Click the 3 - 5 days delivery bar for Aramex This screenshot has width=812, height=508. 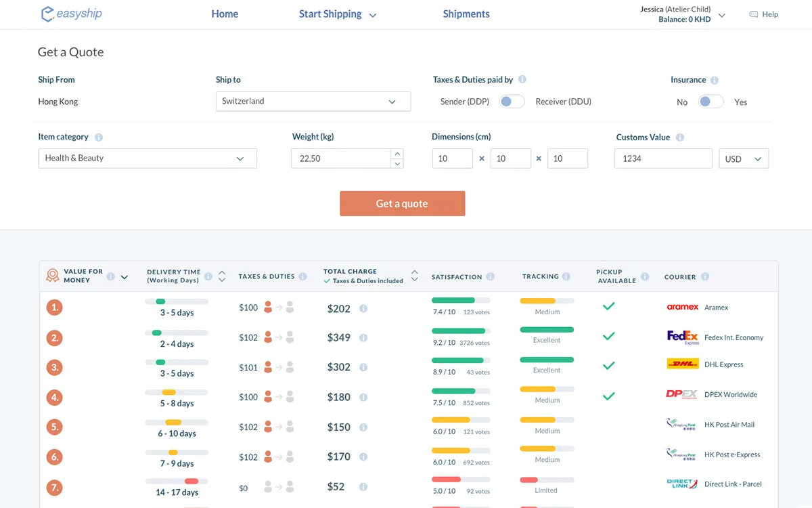[177, 301]
